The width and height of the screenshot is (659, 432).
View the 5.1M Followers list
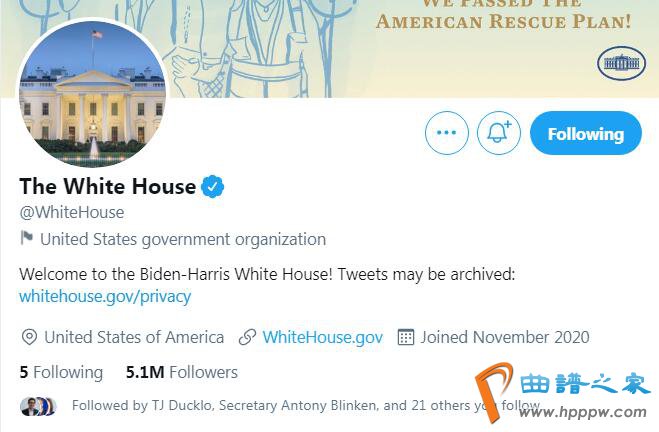[182, 372]
